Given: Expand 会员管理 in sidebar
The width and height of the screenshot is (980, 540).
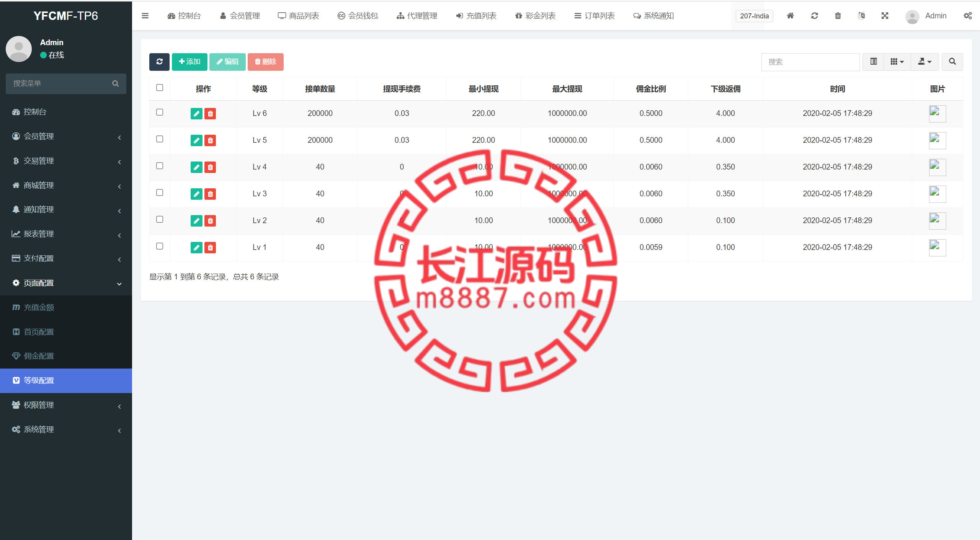Looking at the screenshot, I should (66, 136).
